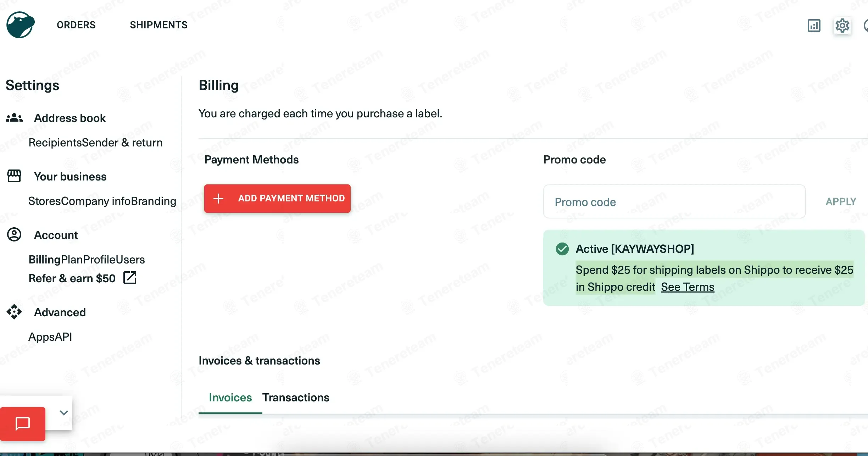Open the See Terms link
868x456 pixels.
coord(688,287)
